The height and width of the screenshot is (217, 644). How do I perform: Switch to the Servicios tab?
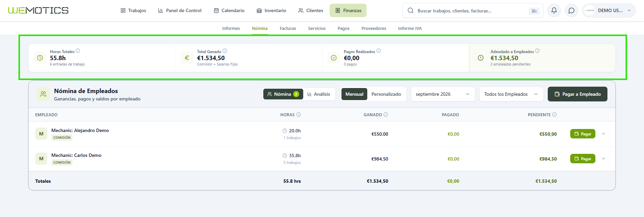click(x=317, y=29)
